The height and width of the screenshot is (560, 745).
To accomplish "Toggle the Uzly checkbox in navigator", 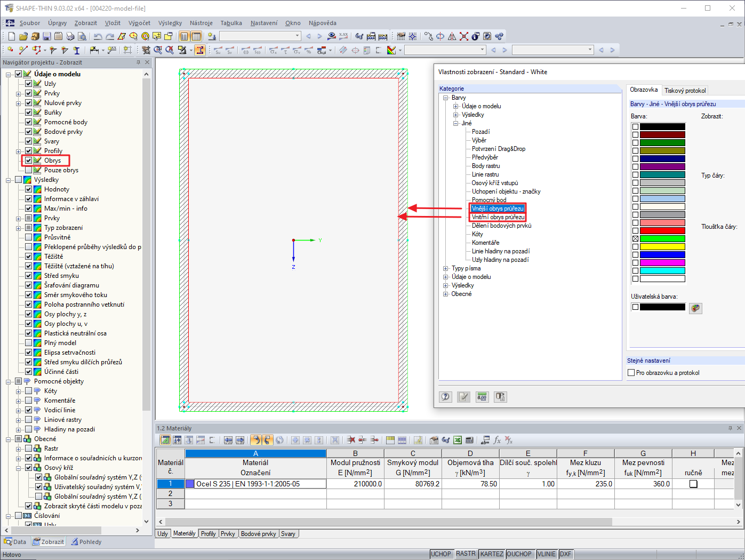I will (x=29, y=84).
